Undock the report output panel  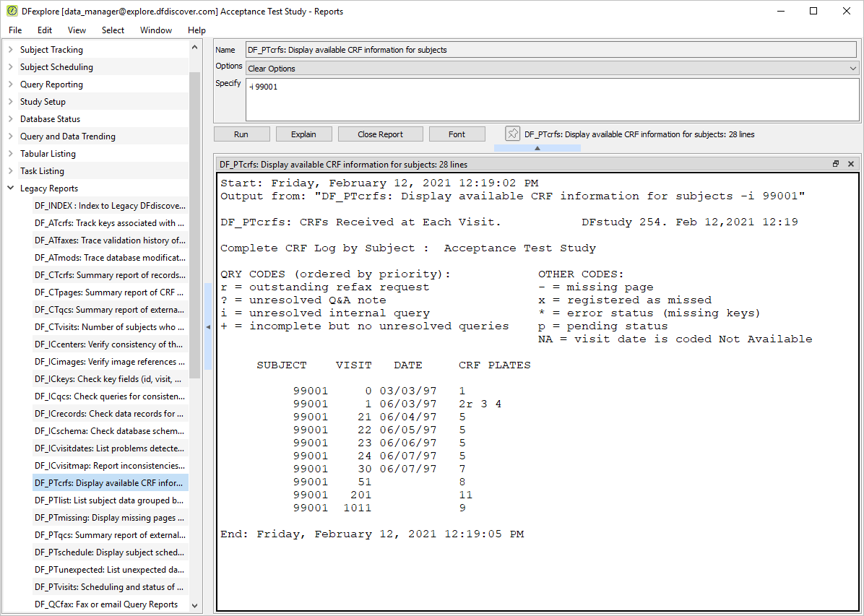[836, 164]
